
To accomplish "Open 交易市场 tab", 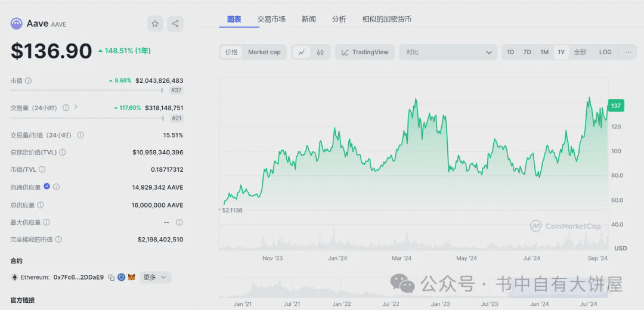I will coord(271,19).
